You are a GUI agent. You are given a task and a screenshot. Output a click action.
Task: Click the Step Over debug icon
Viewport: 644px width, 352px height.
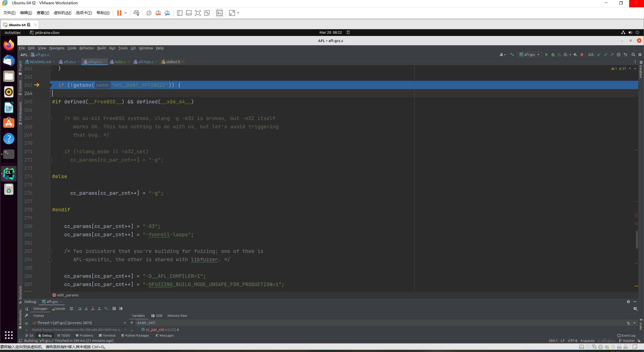[80, 308]
